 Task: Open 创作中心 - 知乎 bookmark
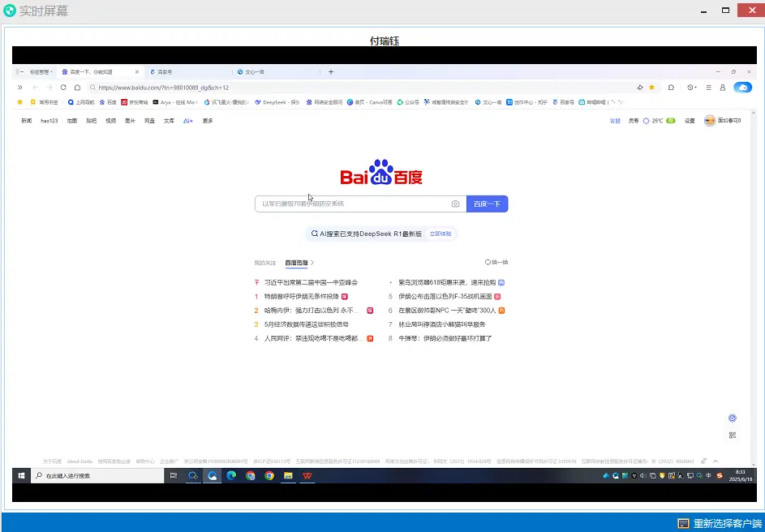tap(527, 102)
